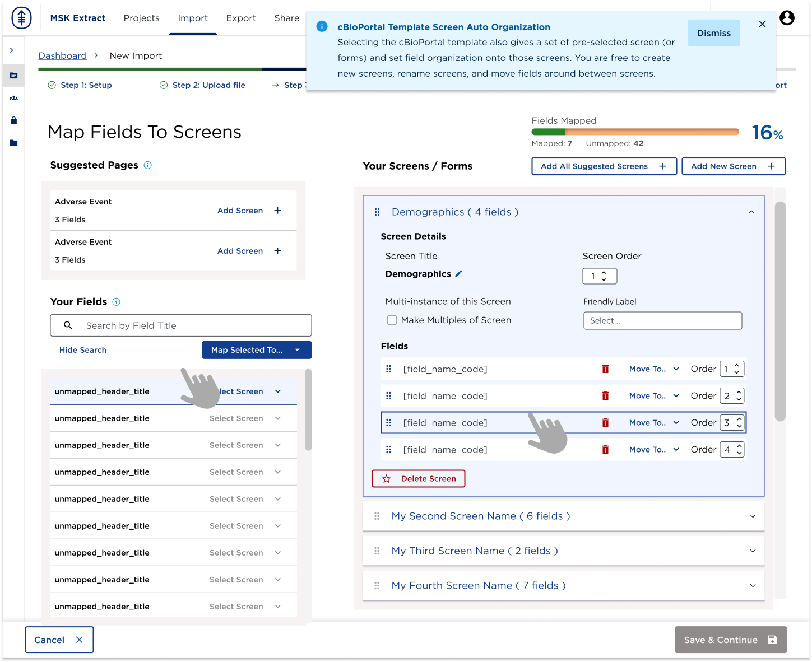Open the people group icon in sidebar

pyautogui.click(x=13, y=98)
